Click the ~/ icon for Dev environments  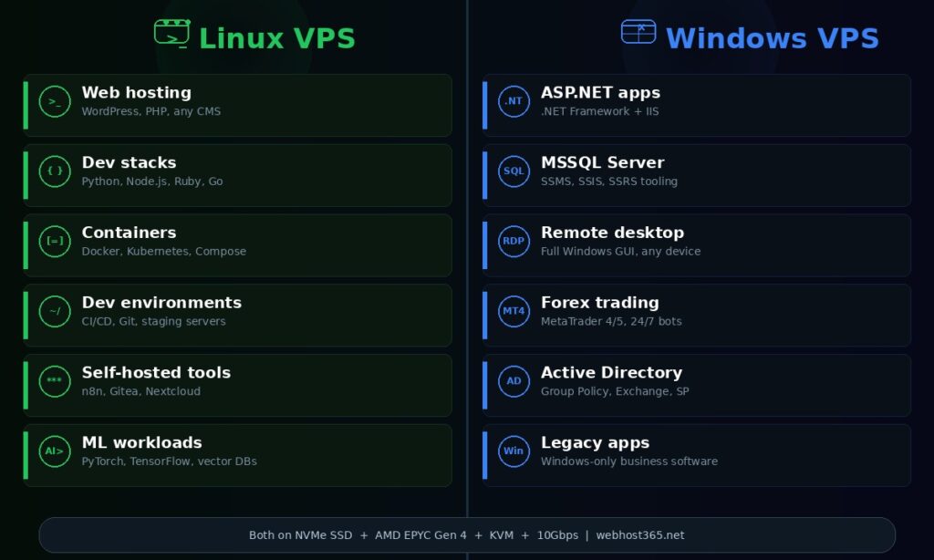click(x=55, y=311)
